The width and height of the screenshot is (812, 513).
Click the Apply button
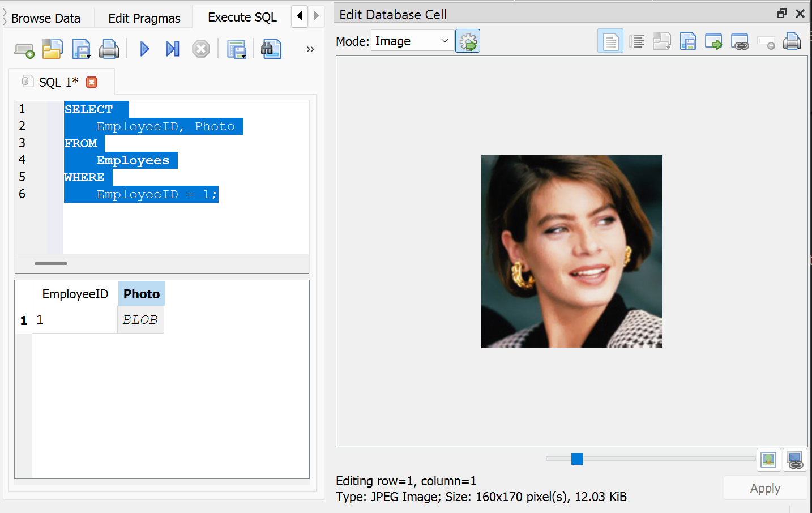pos(764,488)
